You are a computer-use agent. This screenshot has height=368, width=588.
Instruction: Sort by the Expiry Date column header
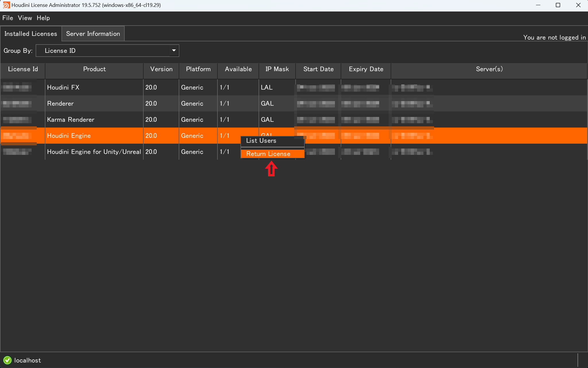(366, 69)
